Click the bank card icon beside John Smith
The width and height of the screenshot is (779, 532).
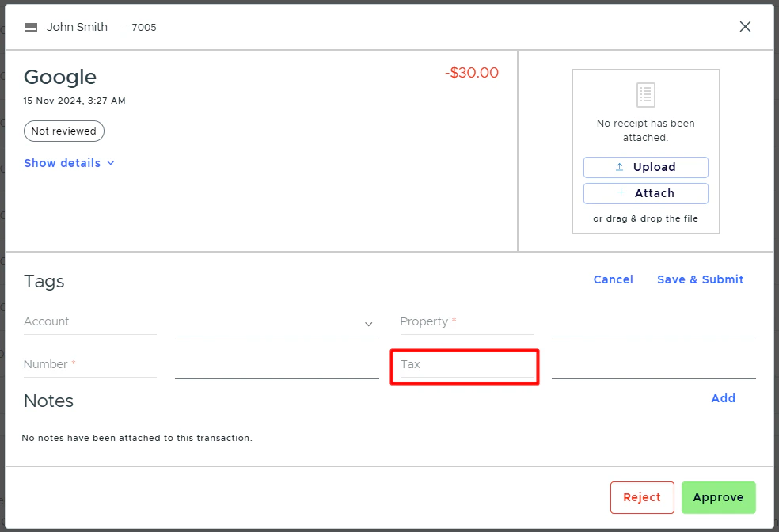point(30,26)
